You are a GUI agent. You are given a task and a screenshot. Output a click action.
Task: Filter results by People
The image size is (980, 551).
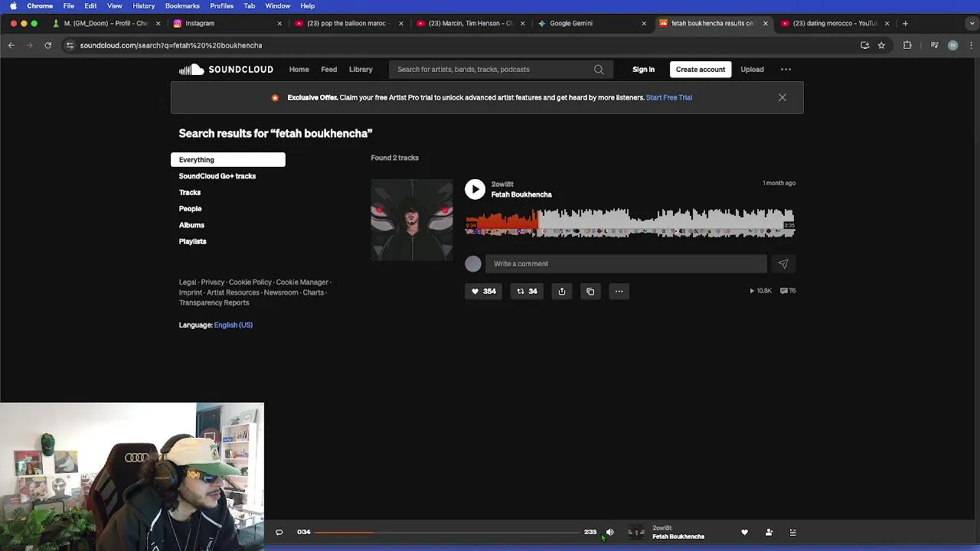(190, 209)
